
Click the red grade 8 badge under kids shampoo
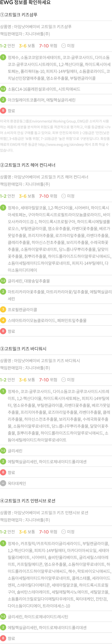(3, 111)
